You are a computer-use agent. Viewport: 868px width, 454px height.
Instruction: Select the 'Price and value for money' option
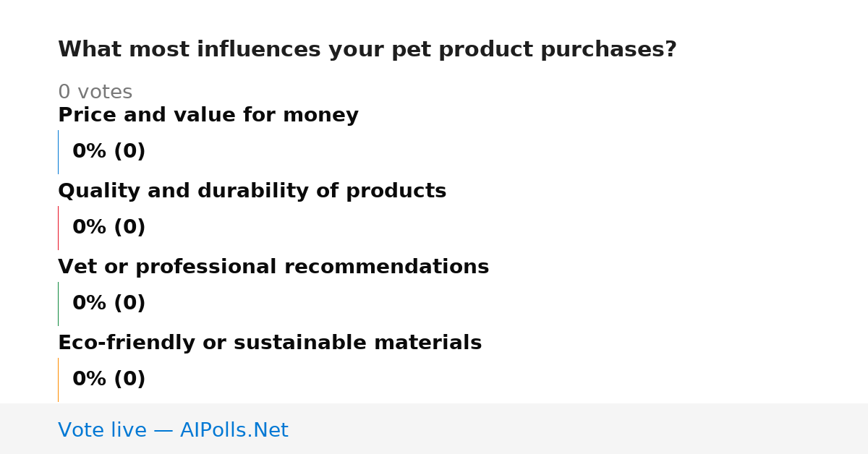coord(208,115)
